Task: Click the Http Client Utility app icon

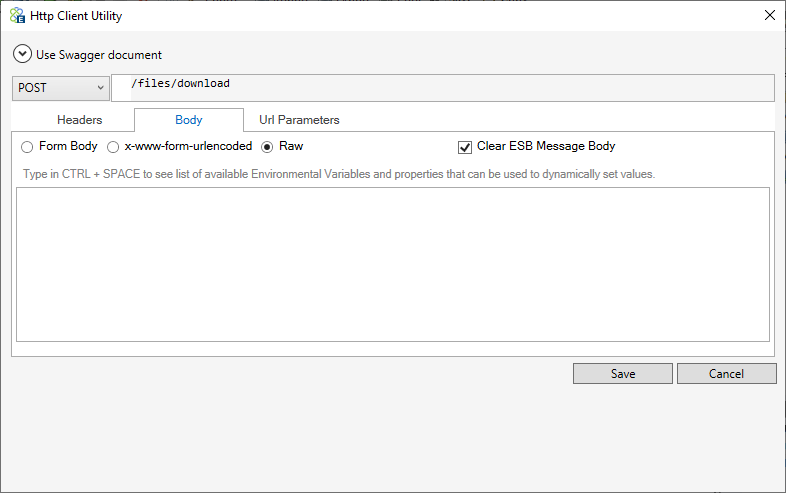Action: pos(17,16)
